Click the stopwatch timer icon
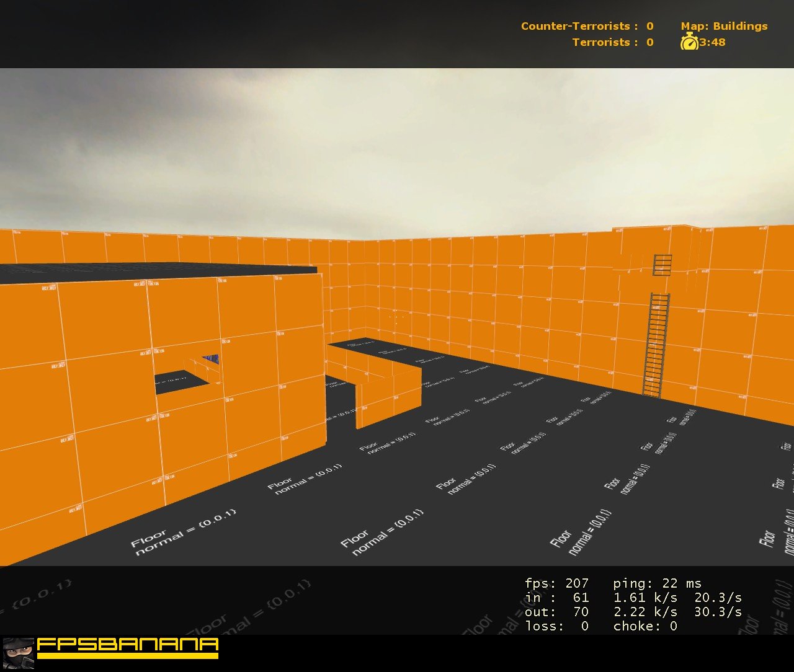This screenshot has height=672, width=794. [689, 43]
